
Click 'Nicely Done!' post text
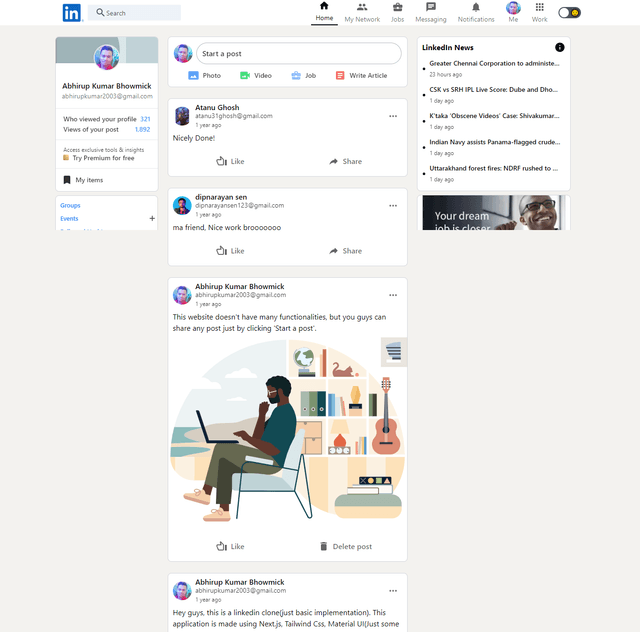click(x=193, y=138)
